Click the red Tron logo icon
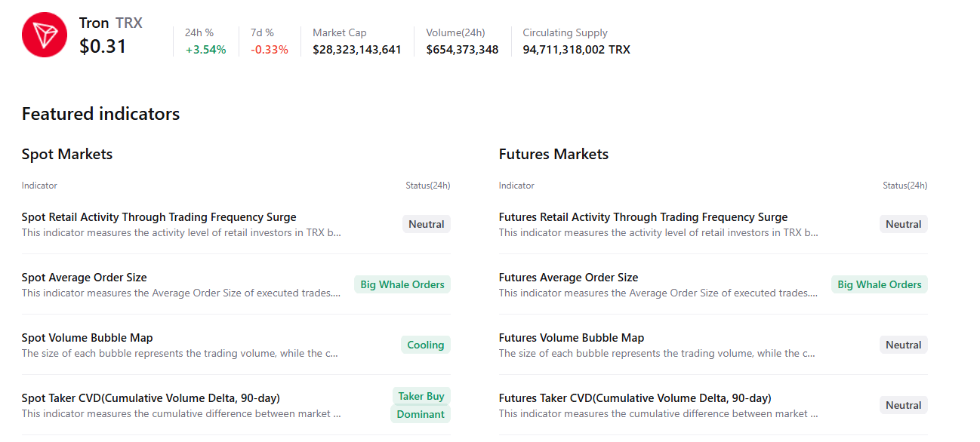 pyautogui.click(x=45, y=35)
